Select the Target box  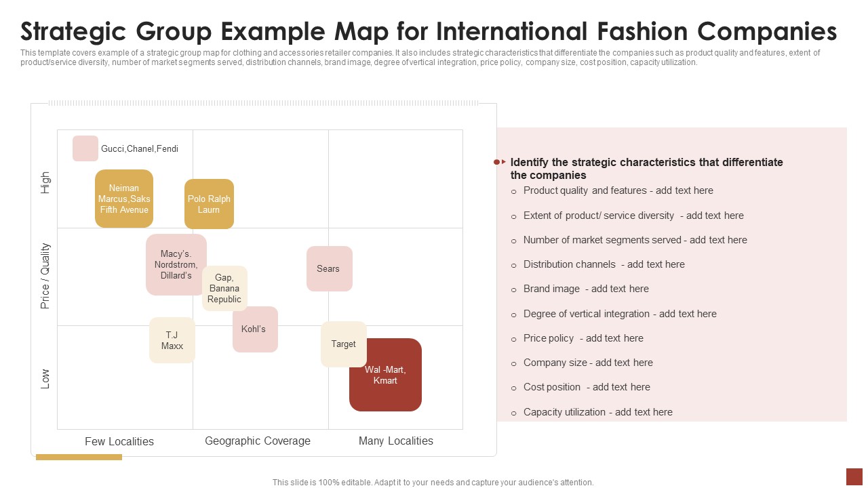coord(344,344)
